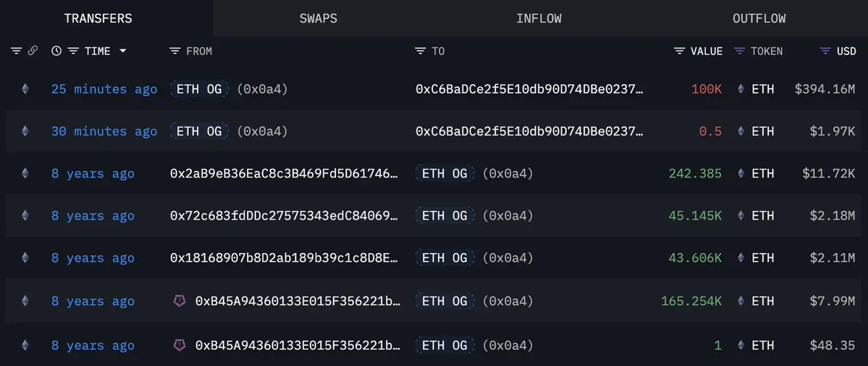Image resolution: width=868 pixels, height=366 pixels.
Task: Expand the TIME sort dropdown arrow
Action: coord(122,51)
